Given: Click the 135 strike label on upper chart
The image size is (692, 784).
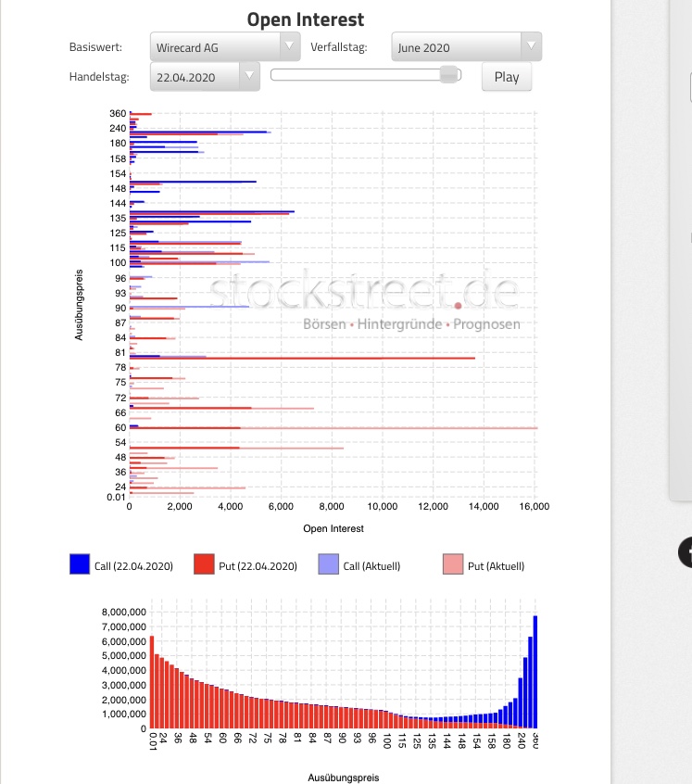Looking at the screenshot, I should 118,218.
